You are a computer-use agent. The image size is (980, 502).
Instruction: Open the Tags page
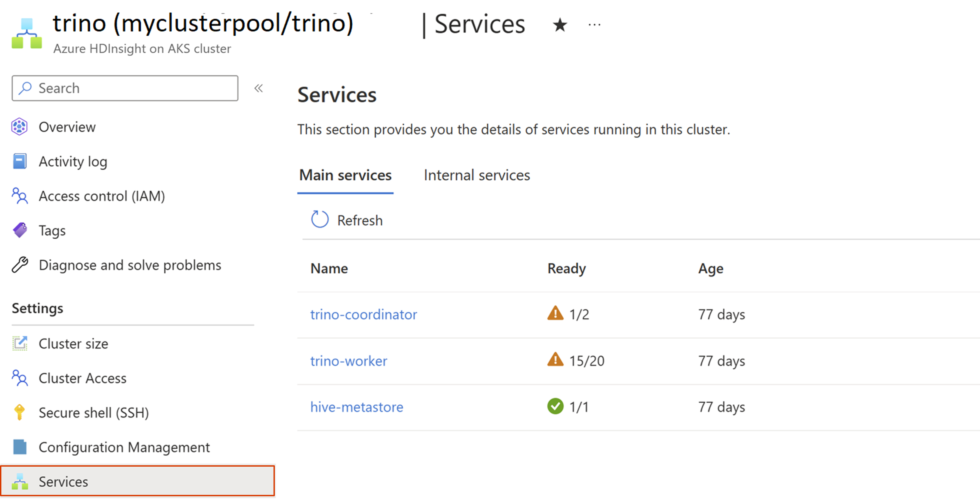(52, 231)
